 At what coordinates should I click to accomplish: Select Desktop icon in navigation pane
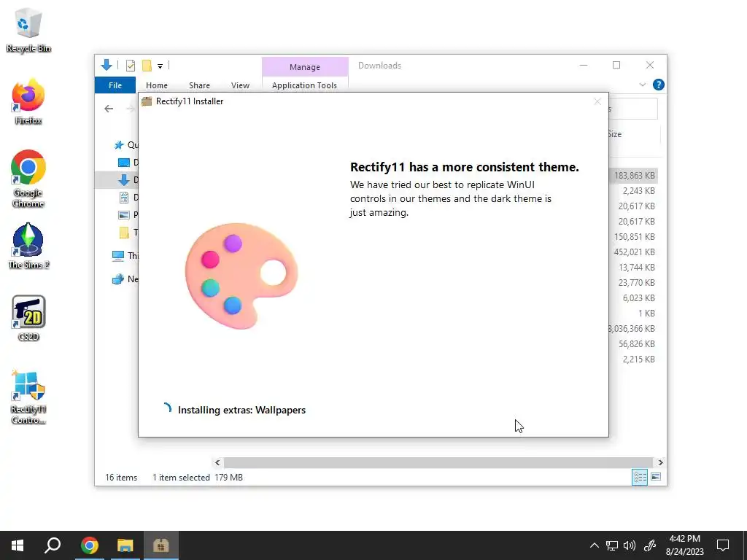(124, 163)
